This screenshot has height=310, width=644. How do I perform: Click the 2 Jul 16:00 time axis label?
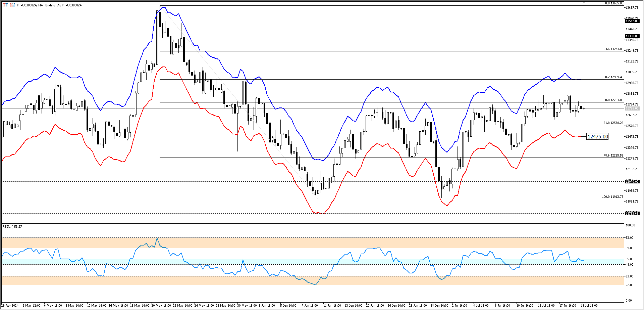click(x=460, y=306)
